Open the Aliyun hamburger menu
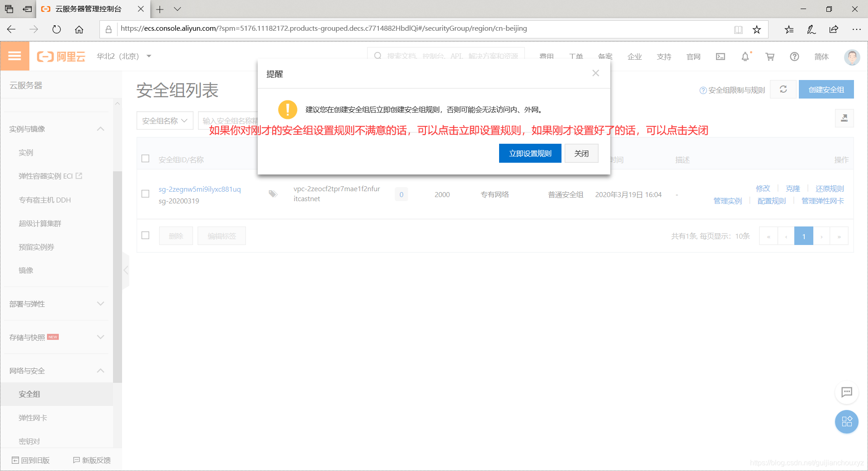The height and width of the screenshot is (471, 868). click(x=14, y=56)
